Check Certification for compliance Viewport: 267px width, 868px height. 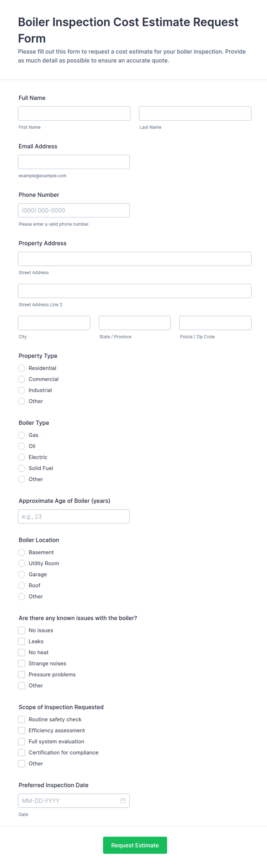point(22,752)
